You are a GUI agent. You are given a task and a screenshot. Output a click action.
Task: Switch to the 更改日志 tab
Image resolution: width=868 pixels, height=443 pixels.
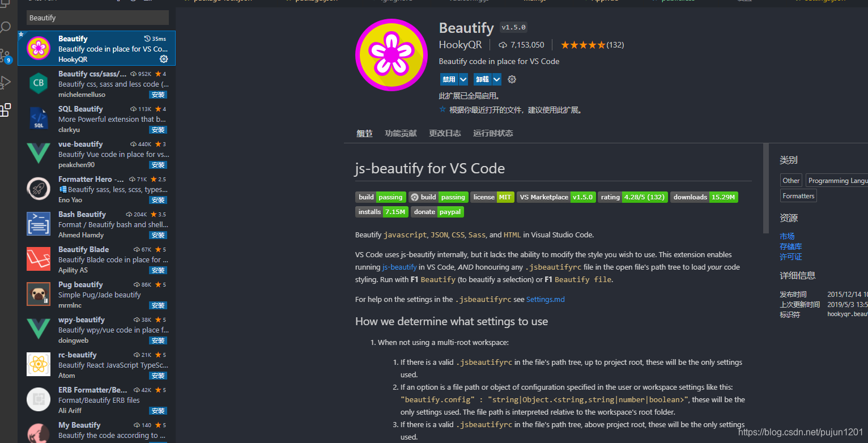point(445,133)
